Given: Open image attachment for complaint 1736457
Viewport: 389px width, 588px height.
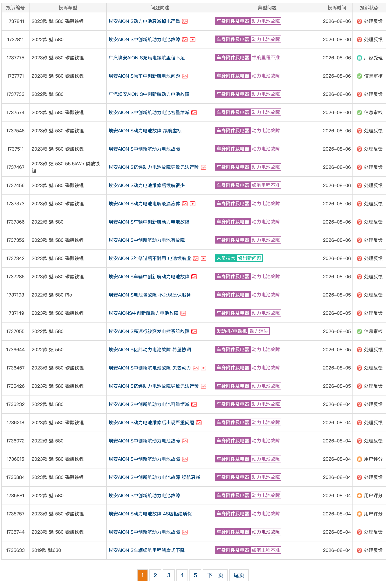Looking at the screenshot, I should (196, 368).
